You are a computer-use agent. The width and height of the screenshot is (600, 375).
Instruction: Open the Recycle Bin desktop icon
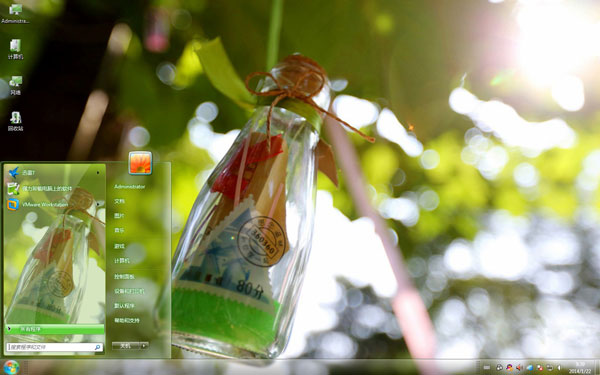pyautogui.click(x=15, y=121)
